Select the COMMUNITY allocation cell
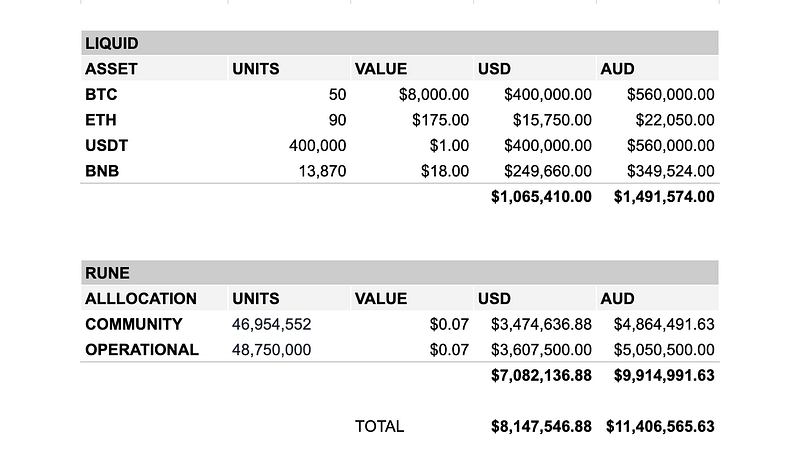This screenshot has height=449, width=800. tap(134, 325)
